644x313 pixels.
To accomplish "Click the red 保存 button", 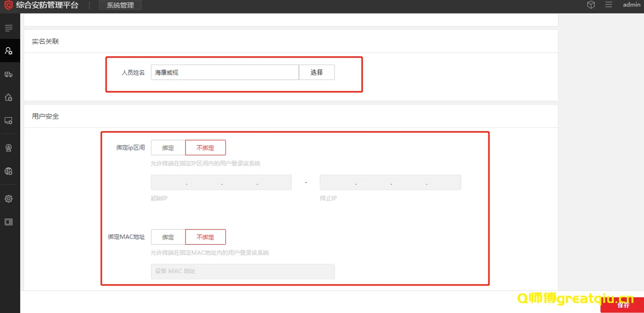I will pyautogui.click(x=623, y=305).
